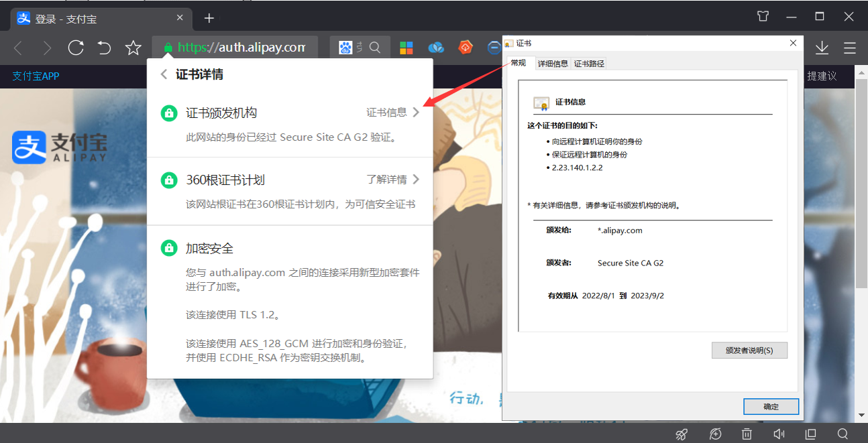Click the green padlock in address bar
The height and width of the screenshot is (443, 868).
[x=168, y=48]
